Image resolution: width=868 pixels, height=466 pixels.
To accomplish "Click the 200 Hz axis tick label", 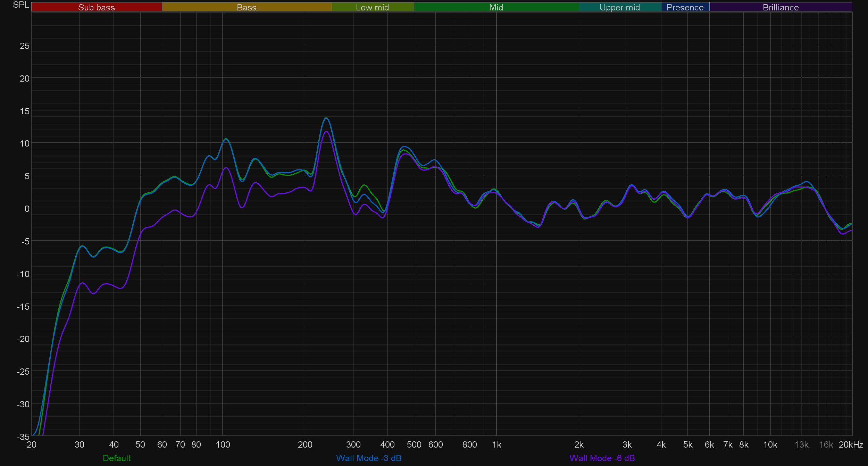I will 305,445.
